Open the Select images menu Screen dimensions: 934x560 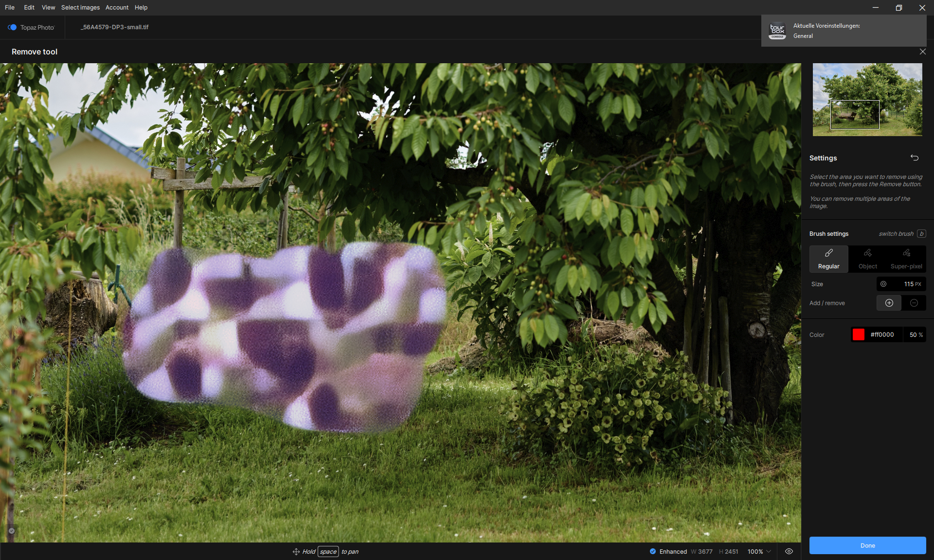point(80,7)
